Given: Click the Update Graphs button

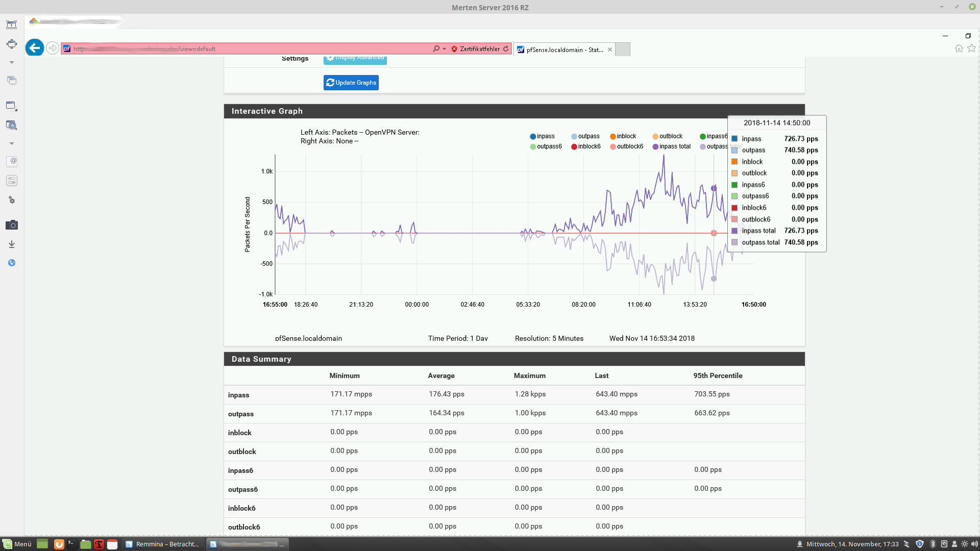Looking at the screenshot, I should (351, 83).
